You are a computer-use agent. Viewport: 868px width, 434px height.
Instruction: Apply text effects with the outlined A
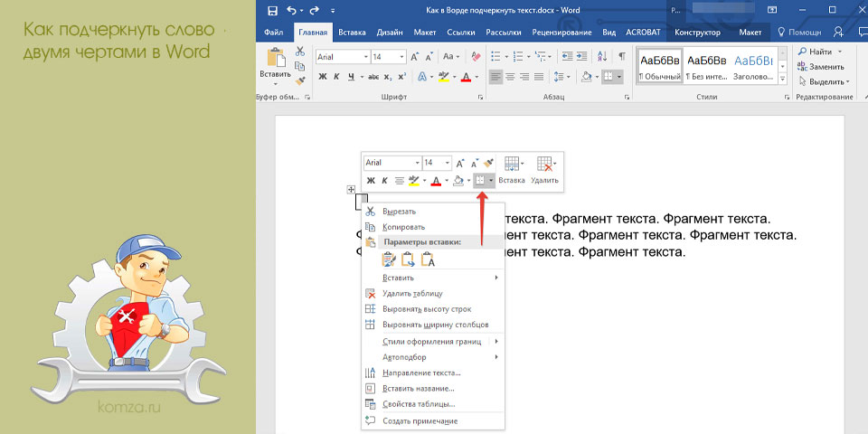(x=422, y=76)
